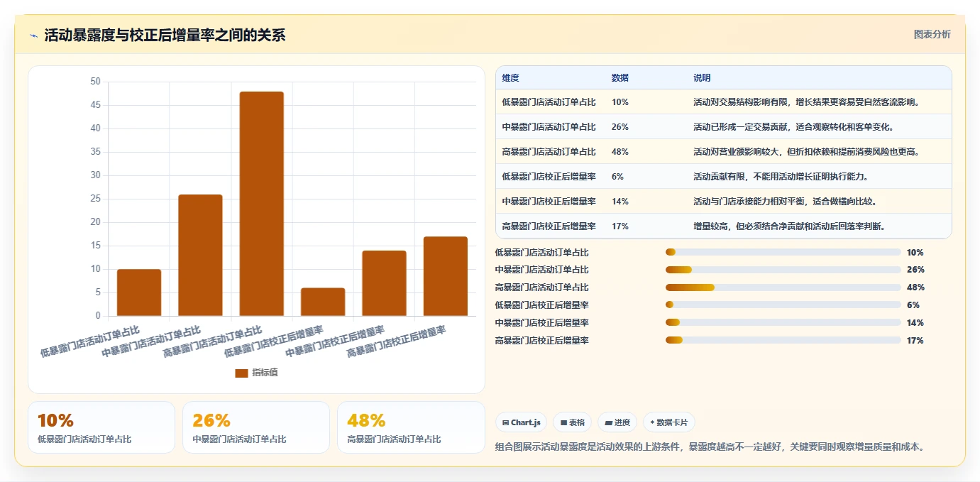Viewport: 980px width, 482px height.
Task: Click the title icon beside 活动暴露度与校正后增量率之间的关系
Action: pyautogui.click(x=34, y=35)
